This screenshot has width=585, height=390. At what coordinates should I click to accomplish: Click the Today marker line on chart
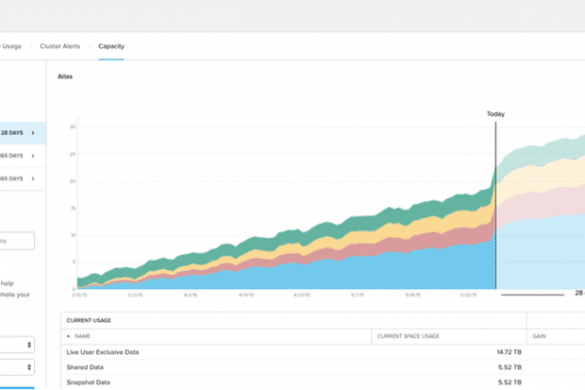coord(496,205)
